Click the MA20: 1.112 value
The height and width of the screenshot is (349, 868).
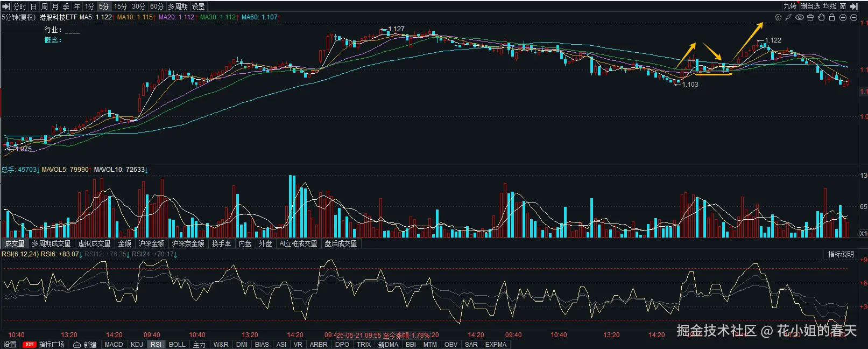pyautogui.click(x=177, y=17)
